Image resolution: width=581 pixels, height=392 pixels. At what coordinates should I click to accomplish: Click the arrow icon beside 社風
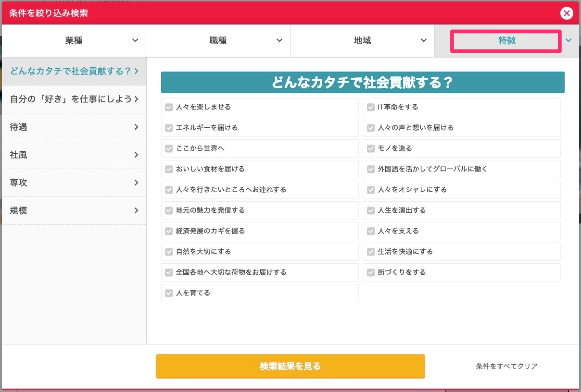click(x=136, y=155)
